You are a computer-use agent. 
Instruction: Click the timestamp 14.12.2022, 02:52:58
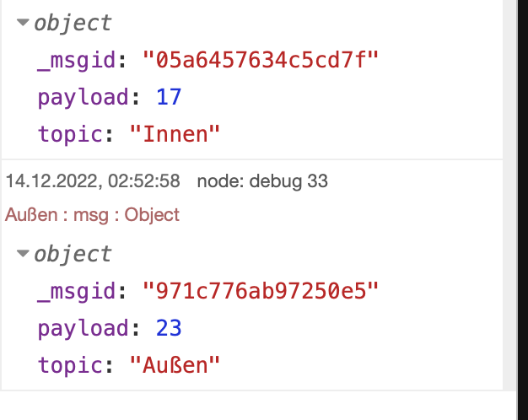click(x=93, y=180)
